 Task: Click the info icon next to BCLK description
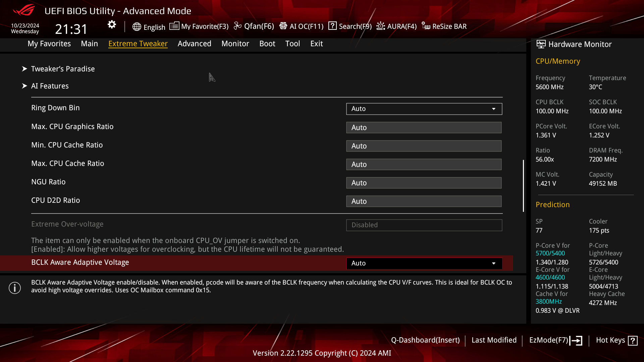click(15, 288)
